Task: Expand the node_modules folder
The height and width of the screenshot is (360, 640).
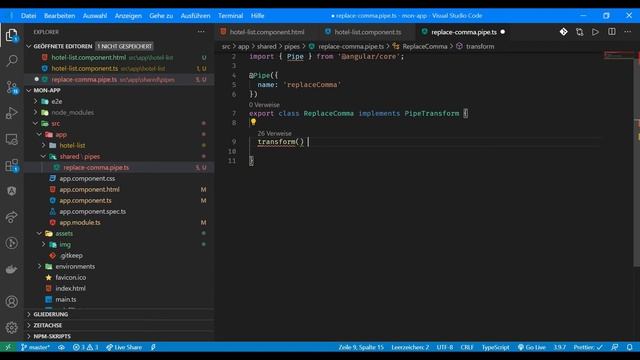Action: point(36,112)
